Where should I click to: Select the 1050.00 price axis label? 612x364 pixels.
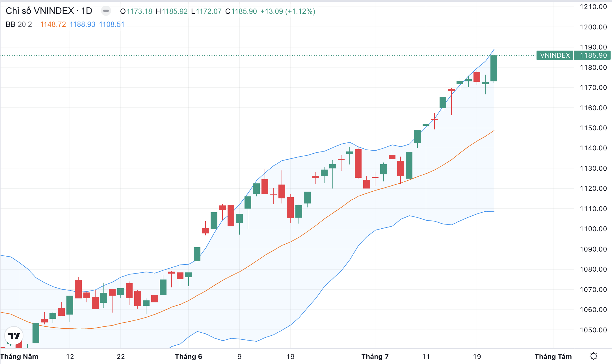[593, 330]
